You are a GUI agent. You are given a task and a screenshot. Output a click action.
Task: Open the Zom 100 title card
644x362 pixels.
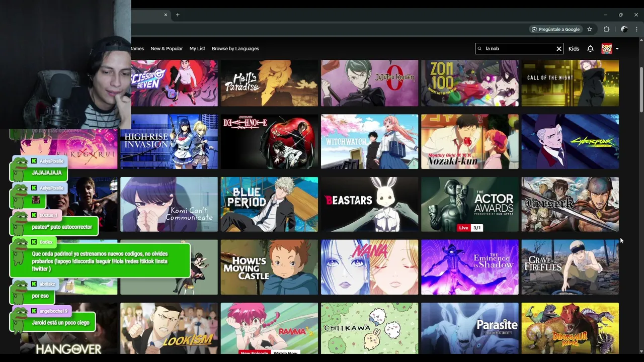(x=469, y=83)
